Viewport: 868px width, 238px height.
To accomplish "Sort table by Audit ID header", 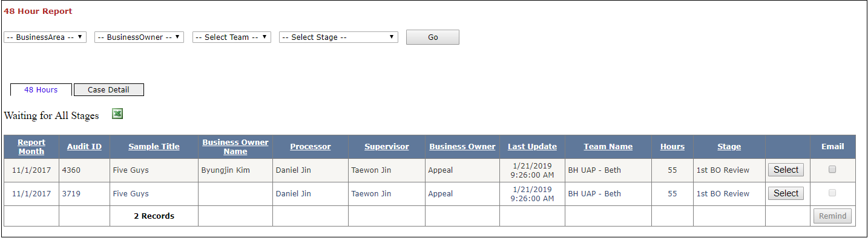I will coord(84,147).
